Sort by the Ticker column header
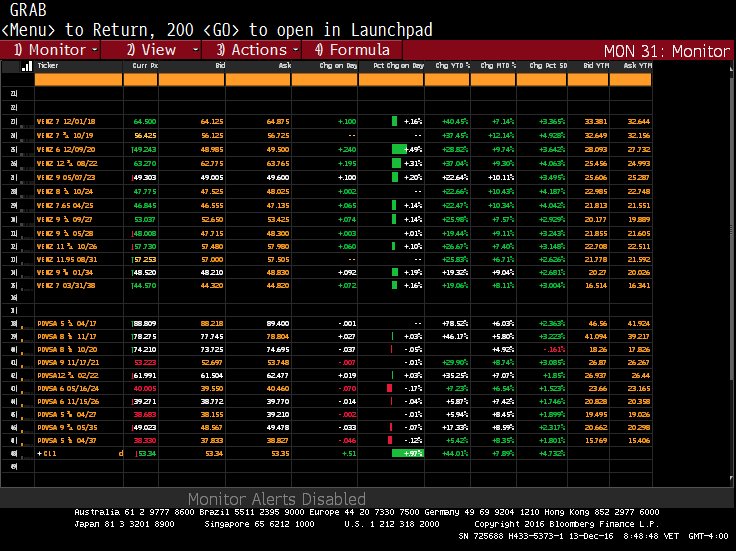The height and width of the screenshot is (551, 736). 48,66
